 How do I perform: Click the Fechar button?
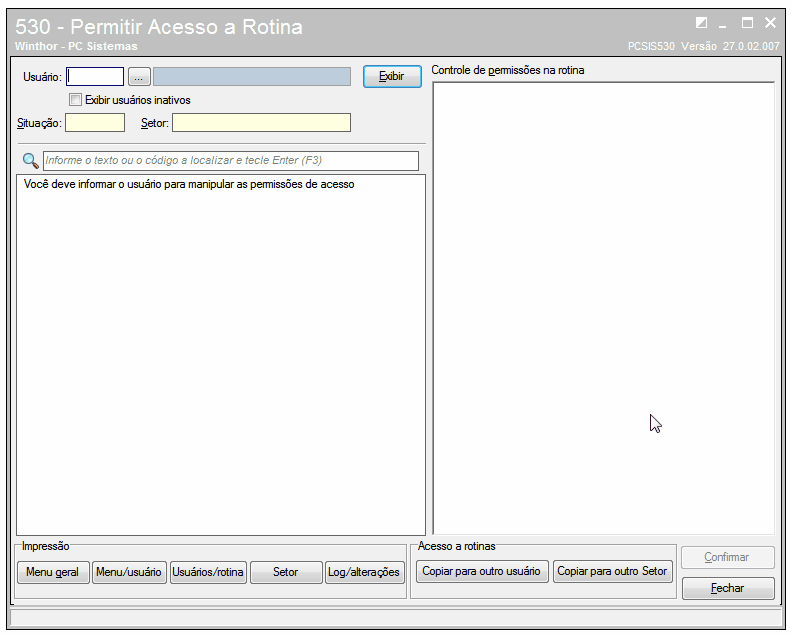[727, 588]
